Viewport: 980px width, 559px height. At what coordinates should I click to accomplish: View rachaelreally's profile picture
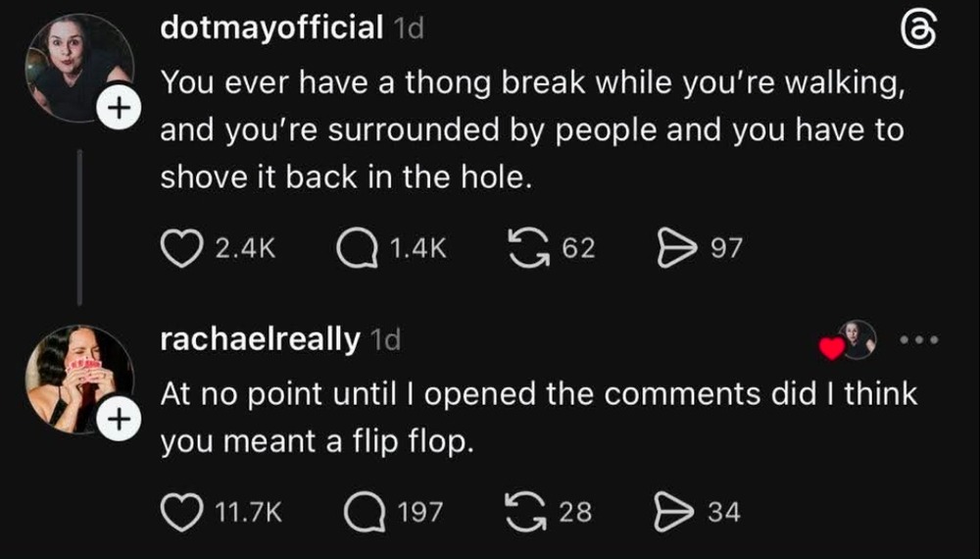pyautogui.click(x=79, y=378)
